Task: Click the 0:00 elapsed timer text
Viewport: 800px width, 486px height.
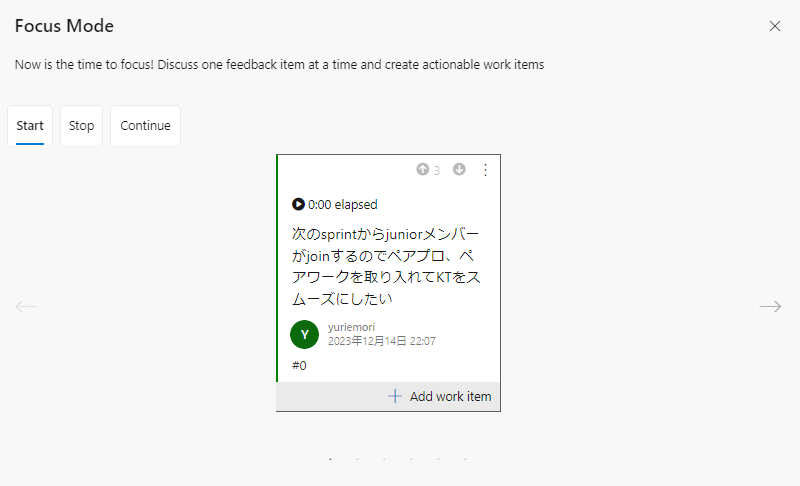Action: (342, 204)
